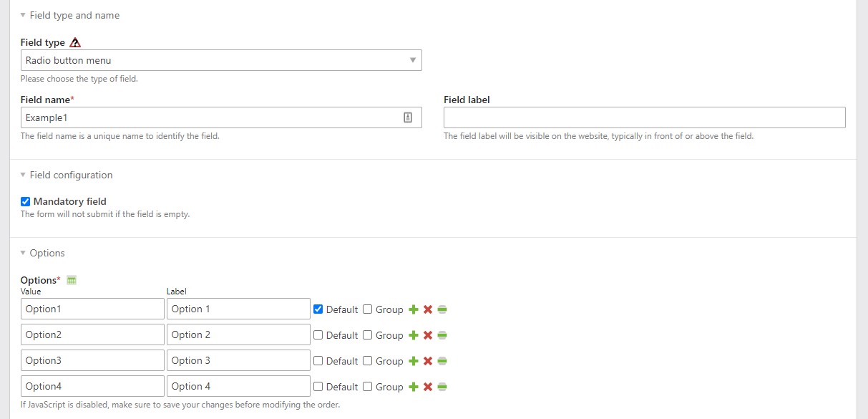Check Group for Option3

[367, 361]
